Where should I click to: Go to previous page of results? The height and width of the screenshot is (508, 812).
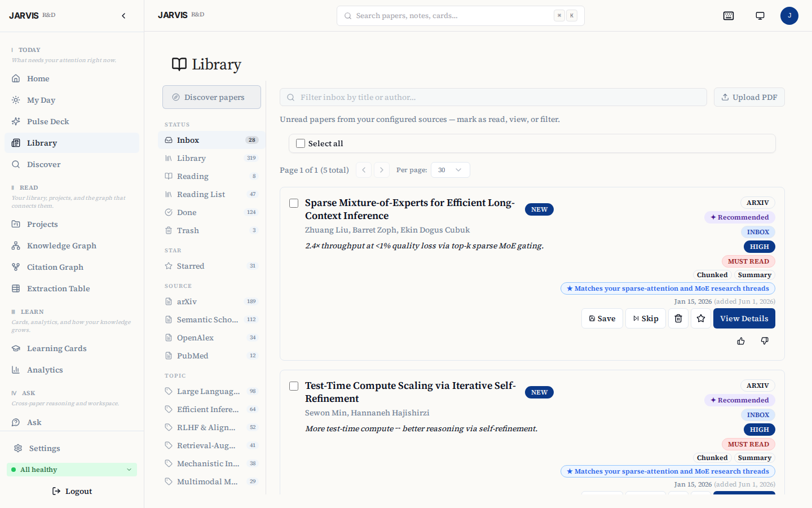[x=364, y=170]
